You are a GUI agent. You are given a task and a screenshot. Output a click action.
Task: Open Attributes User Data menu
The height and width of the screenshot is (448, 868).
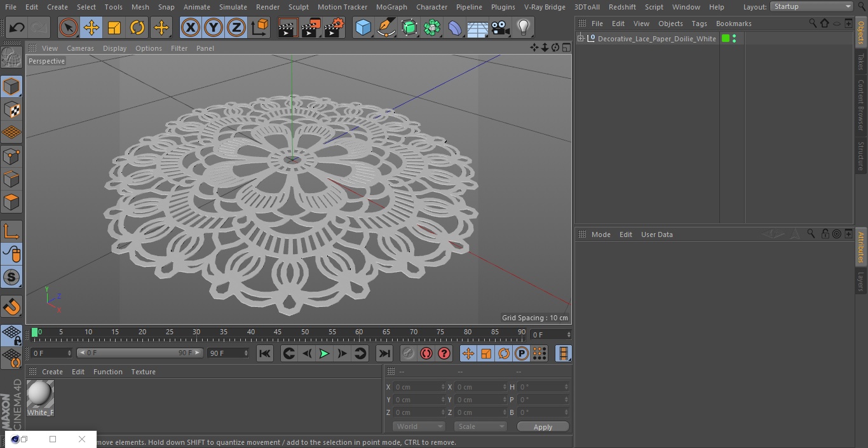[x=656, y=234]
